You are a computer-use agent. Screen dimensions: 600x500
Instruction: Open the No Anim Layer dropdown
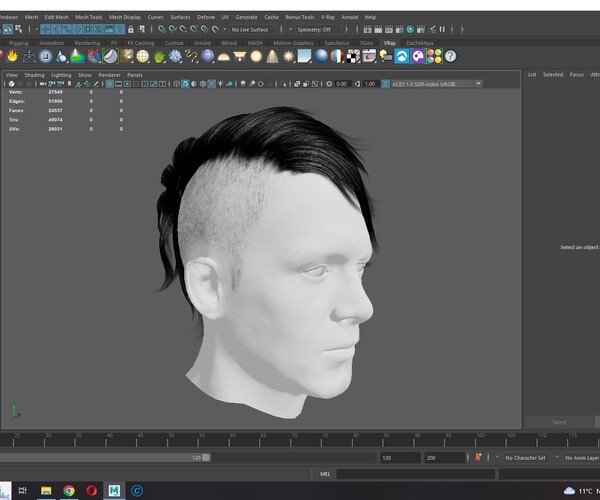coord(582,458)
